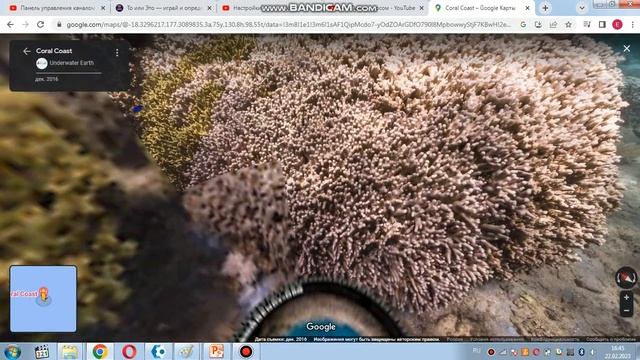The image size is (640, 360).
Task: Click the address bar URL
Action: [x=288, y=24]
